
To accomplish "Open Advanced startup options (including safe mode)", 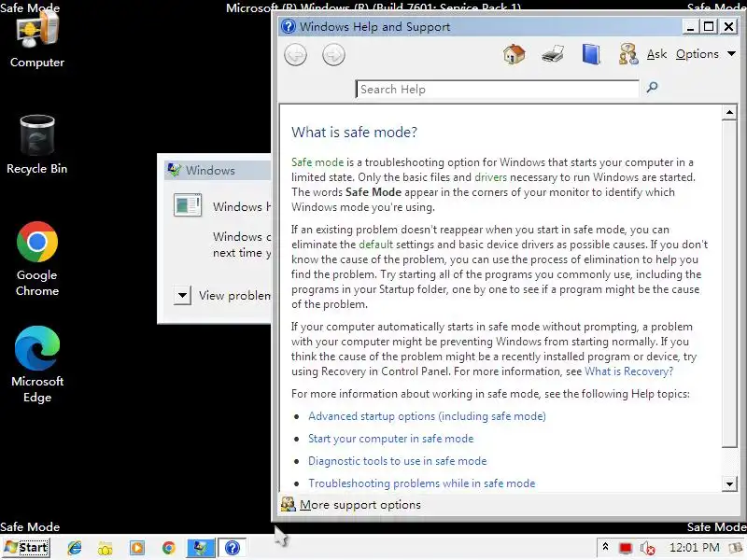I will tap(427, 415).
